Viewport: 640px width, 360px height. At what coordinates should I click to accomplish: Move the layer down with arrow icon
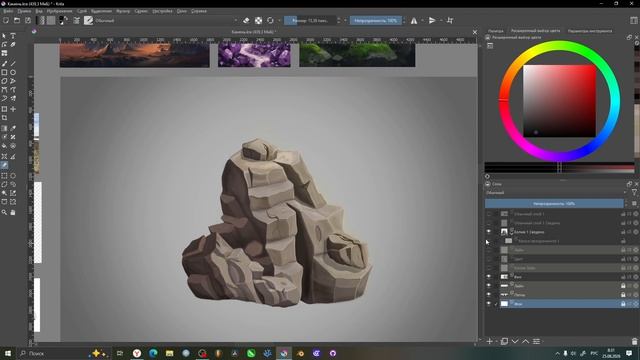515,341
